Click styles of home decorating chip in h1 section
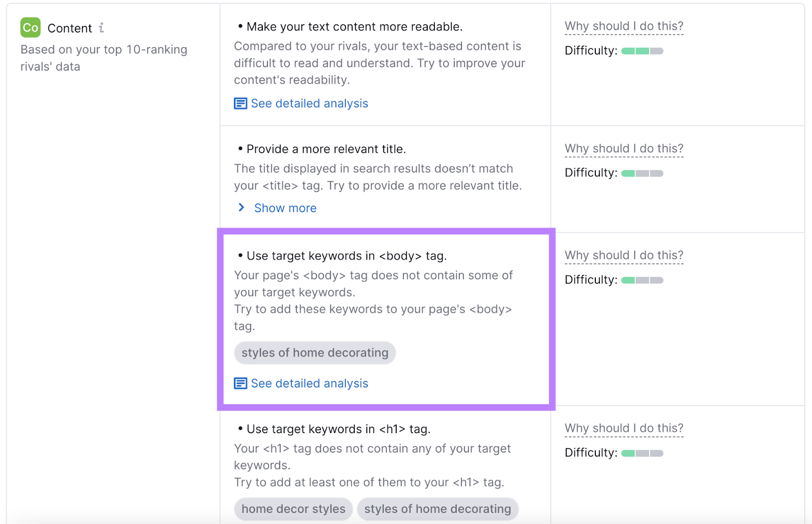Screen dimensions: 812x524 437,509
